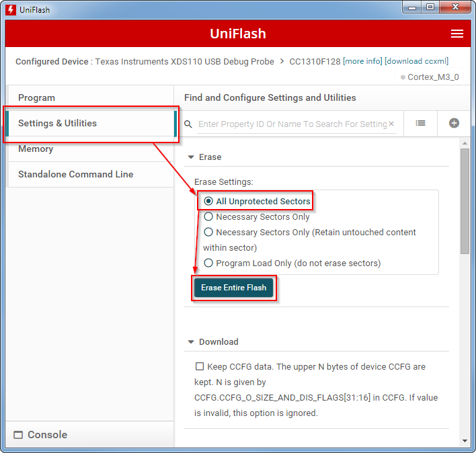
Task: Click the Console panel icon
Action: 18,435
